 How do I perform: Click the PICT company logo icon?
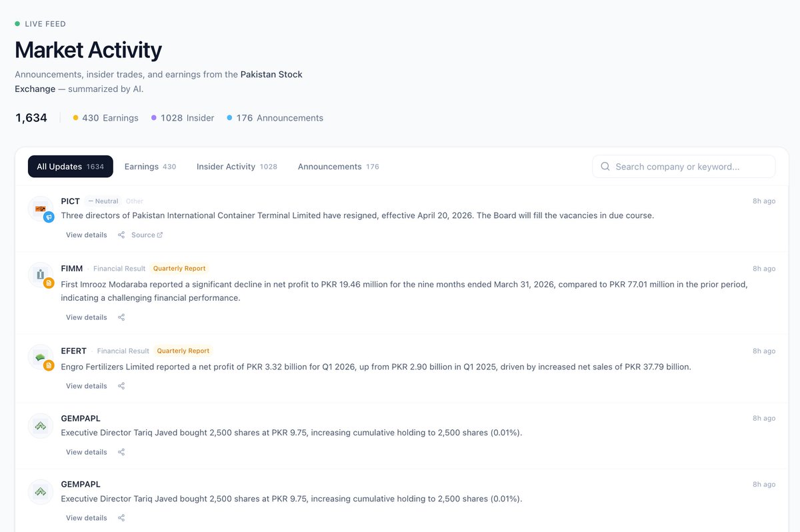tap(40, 209)
